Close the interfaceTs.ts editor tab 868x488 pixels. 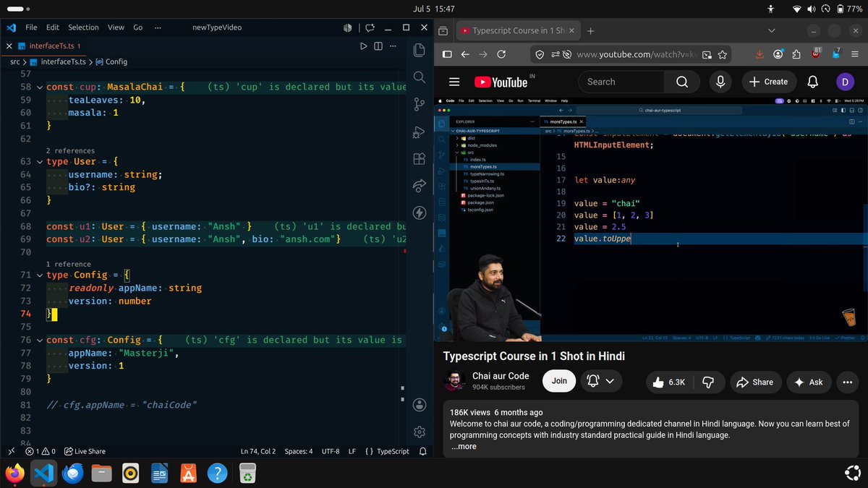pos(9,46)
